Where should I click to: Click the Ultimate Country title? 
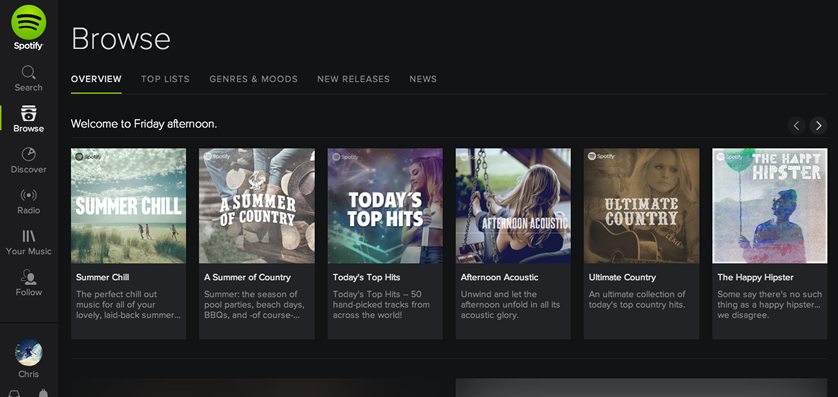(622, 277)
